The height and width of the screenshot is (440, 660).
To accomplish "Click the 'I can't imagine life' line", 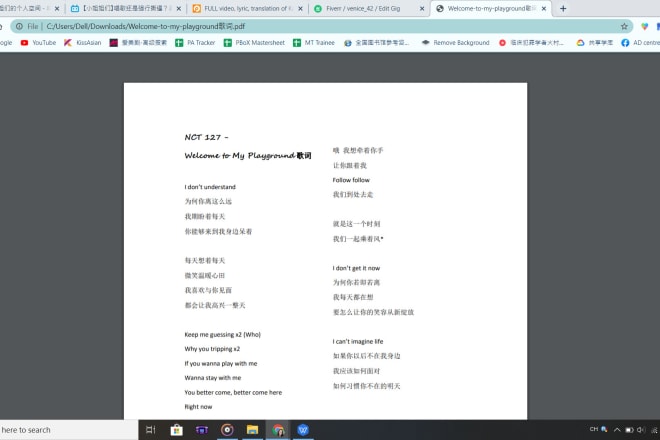I will coord(358,341).
